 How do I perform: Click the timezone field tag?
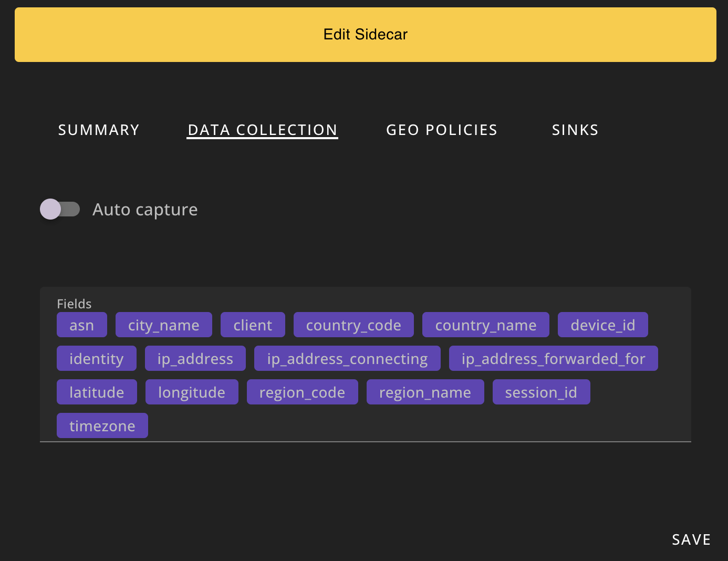tap(102, 425)
